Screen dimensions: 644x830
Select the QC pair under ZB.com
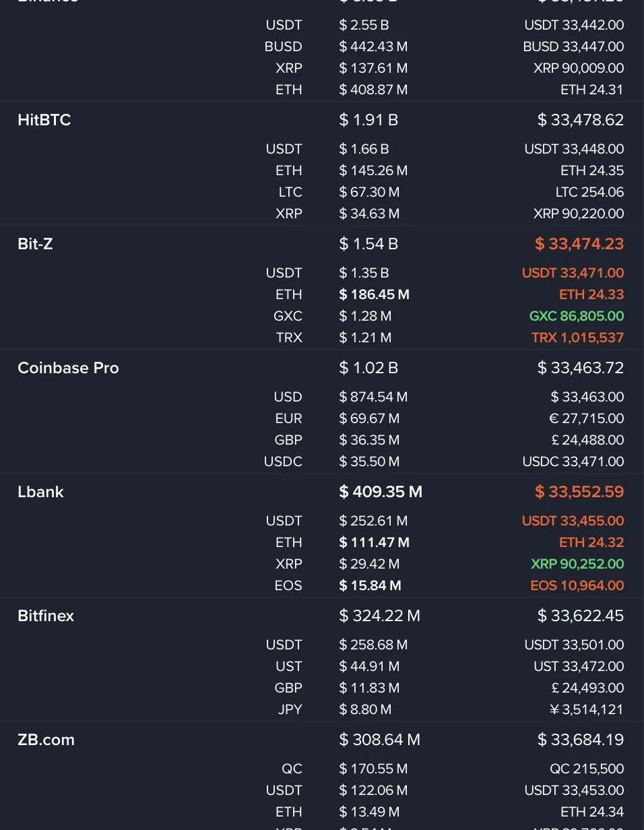click(292, 769)
